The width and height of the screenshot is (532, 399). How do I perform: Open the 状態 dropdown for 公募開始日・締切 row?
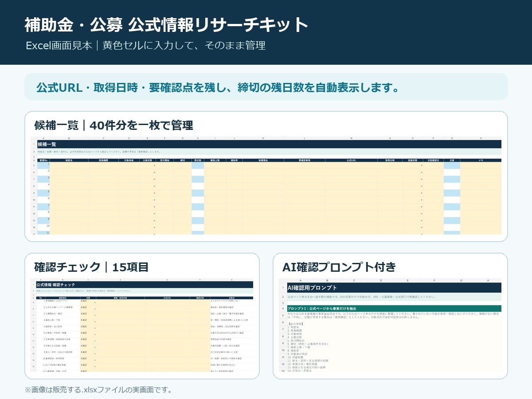(x=95, y=315)
